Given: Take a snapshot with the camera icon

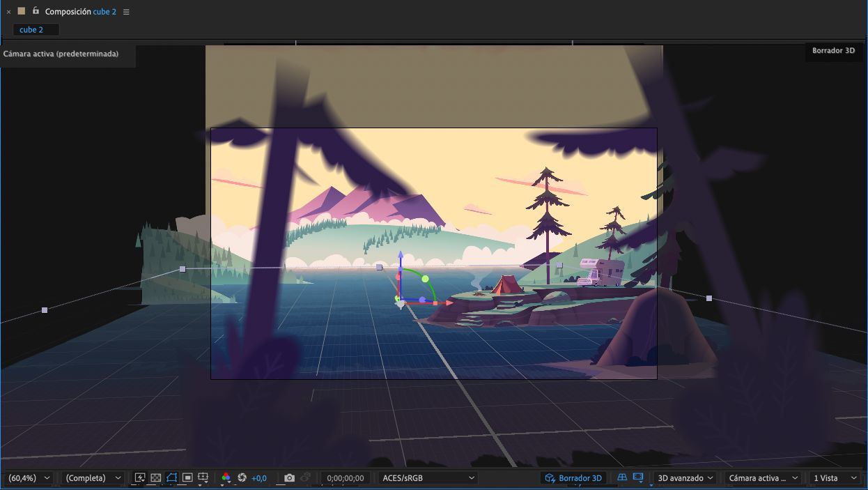Looking at the screenshot, I should click(x=289, y=477).
